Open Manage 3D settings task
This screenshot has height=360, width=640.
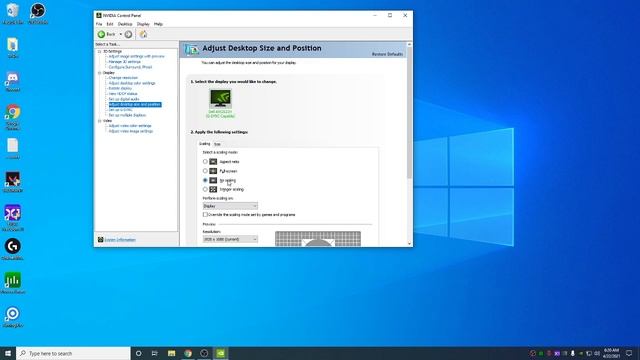[x=124, y=62]
